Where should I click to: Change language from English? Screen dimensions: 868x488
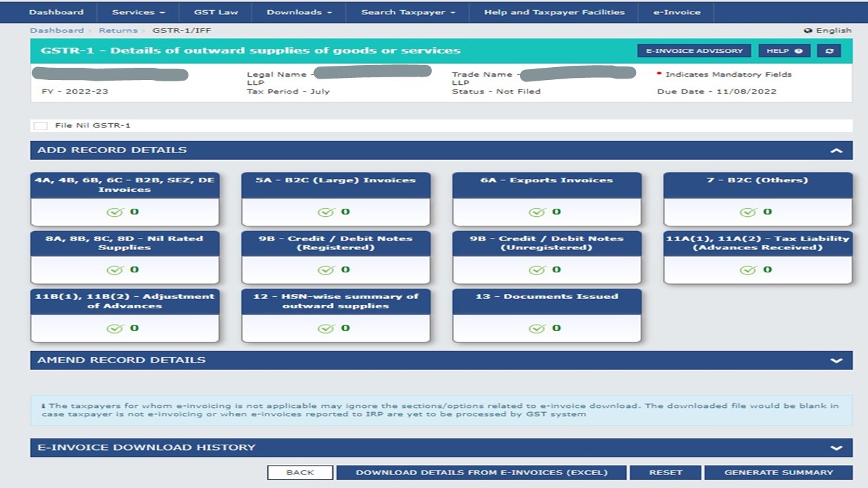[x=833, y=30]
